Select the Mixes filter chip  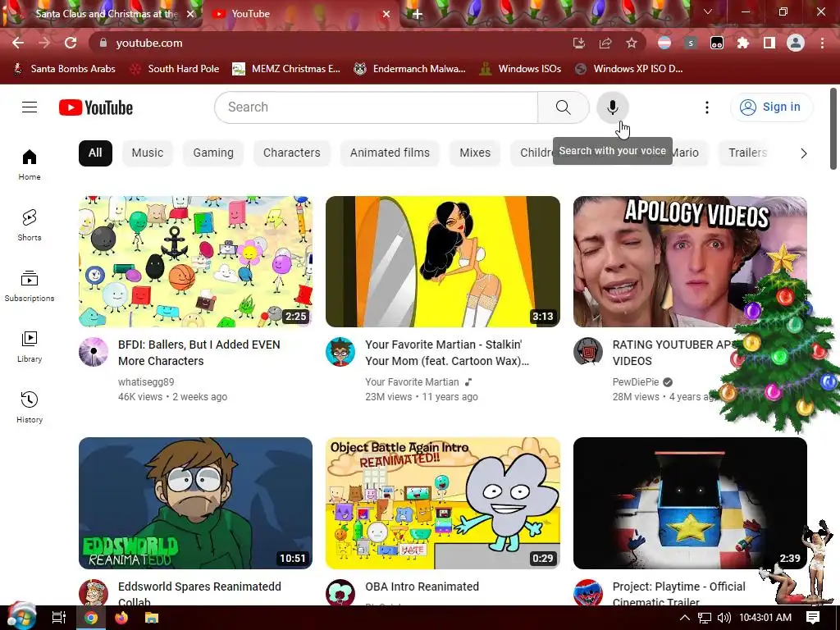(475, 153)
